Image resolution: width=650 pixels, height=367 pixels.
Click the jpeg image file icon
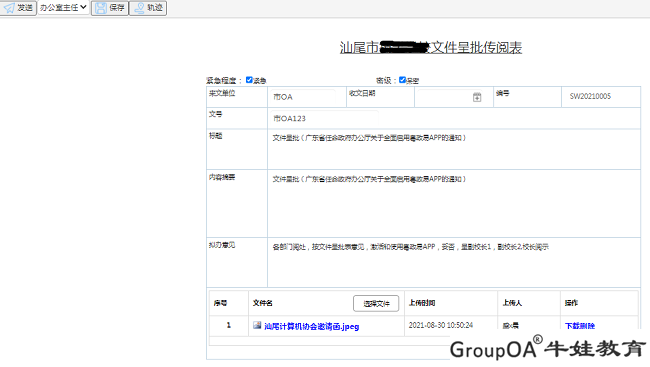[257, 326]
